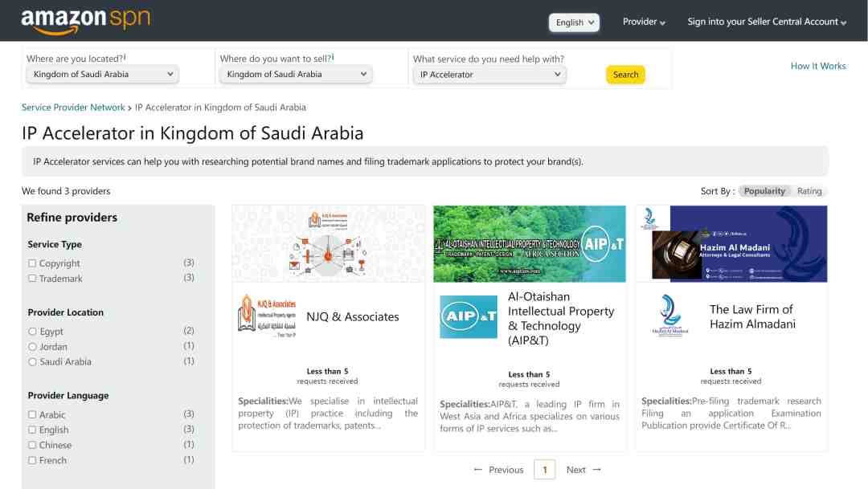The height and width of the screenshot is (489, 868).
Task: Open NJQ & Associates provider name
Action: click(x=353, y=317)
